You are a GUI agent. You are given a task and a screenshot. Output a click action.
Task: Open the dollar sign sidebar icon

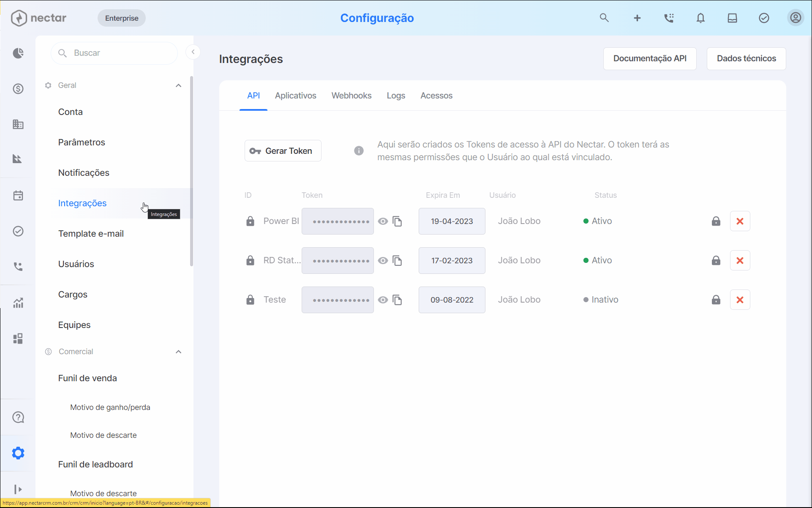pos(18,89)
